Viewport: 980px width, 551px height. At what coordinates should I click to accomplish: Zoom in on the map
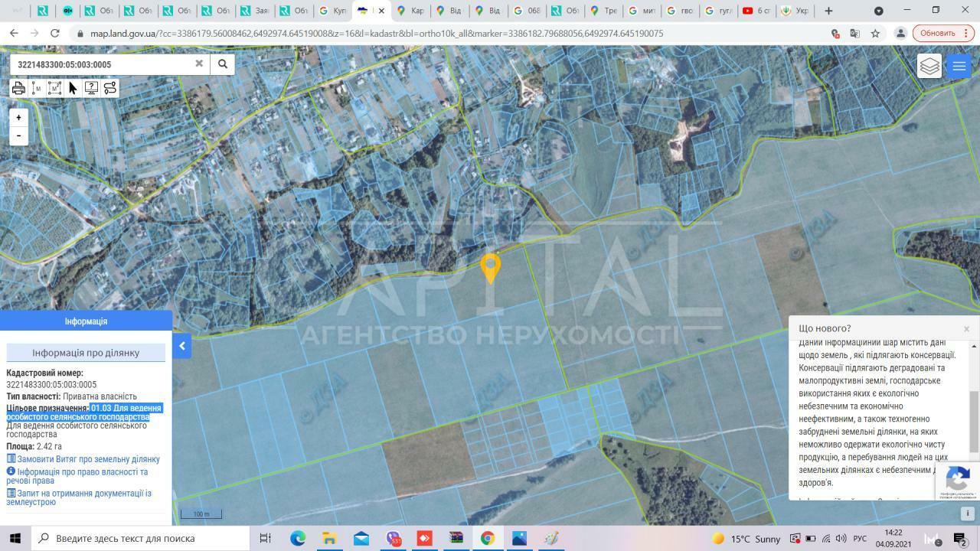[x=18, y=118]
